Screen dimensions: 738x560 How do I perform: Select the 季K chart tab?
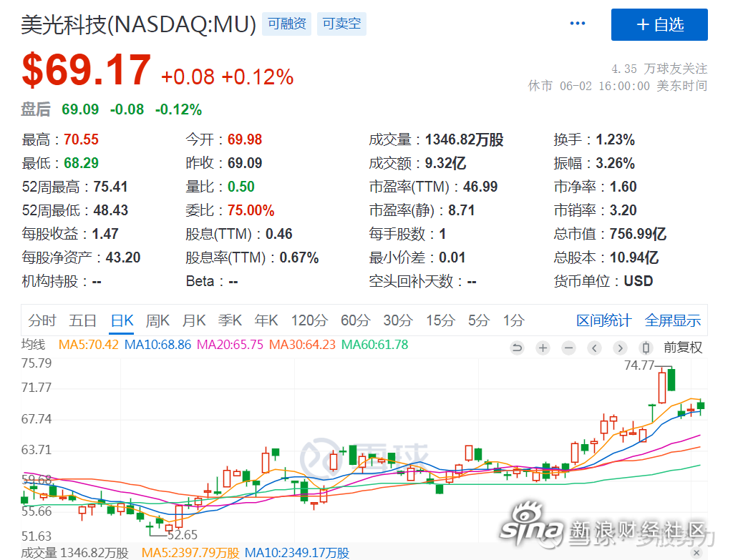[230, 320]
